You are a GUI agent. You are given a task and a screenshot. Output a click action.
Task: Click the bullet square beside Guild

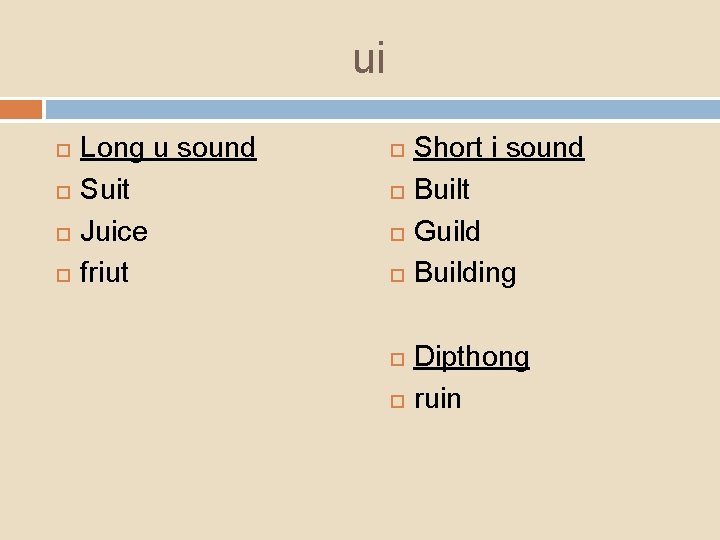pos(396,233)
